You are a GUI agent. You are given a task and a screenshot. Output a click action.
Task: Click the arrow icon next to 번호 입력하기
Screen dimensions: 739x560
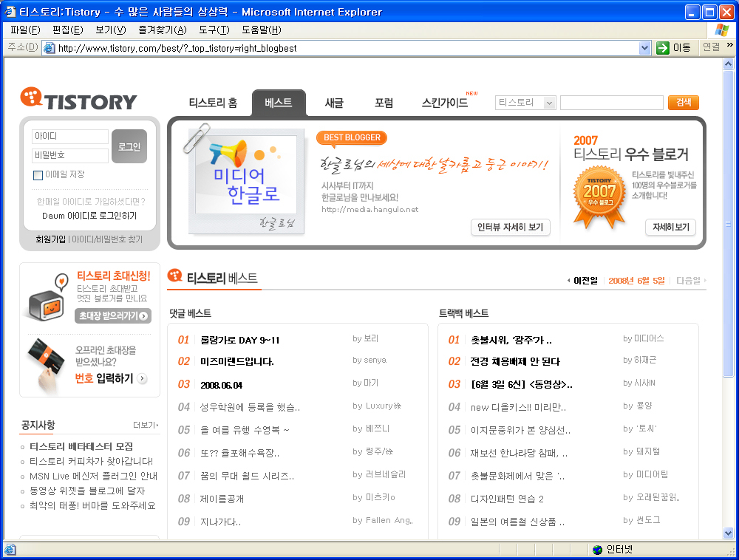pos(142,378)
